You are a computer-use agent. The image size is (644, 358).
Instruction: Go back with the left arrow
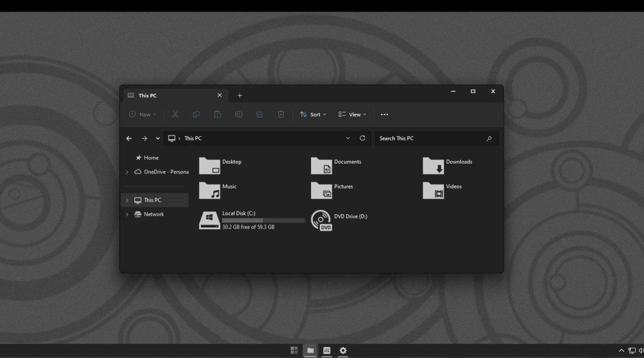click(x=129, y=138)
